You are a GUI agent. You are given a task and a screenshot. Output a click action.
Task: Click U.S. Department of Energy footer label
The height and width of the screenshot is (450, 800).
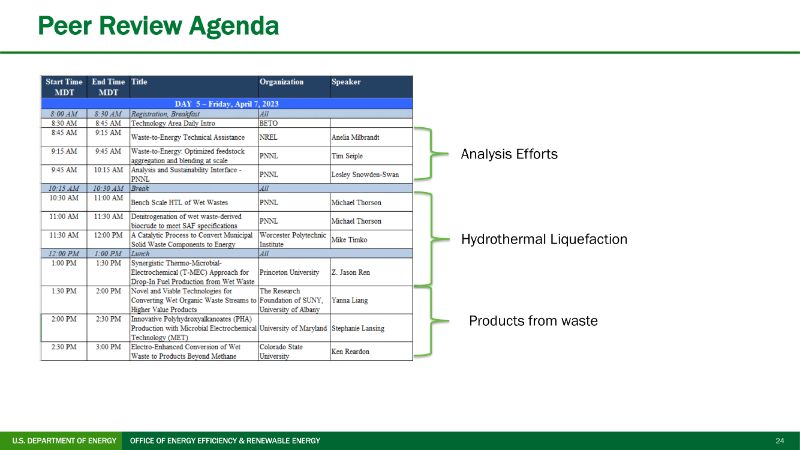pyautogui.click(x=61, y=441)
